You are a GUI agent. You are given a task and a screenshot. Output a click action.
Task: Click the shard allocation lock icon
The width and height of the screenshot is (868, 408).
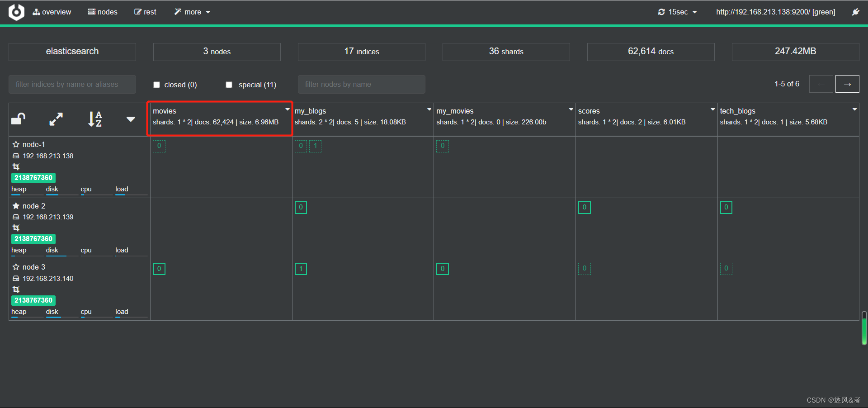19,119
